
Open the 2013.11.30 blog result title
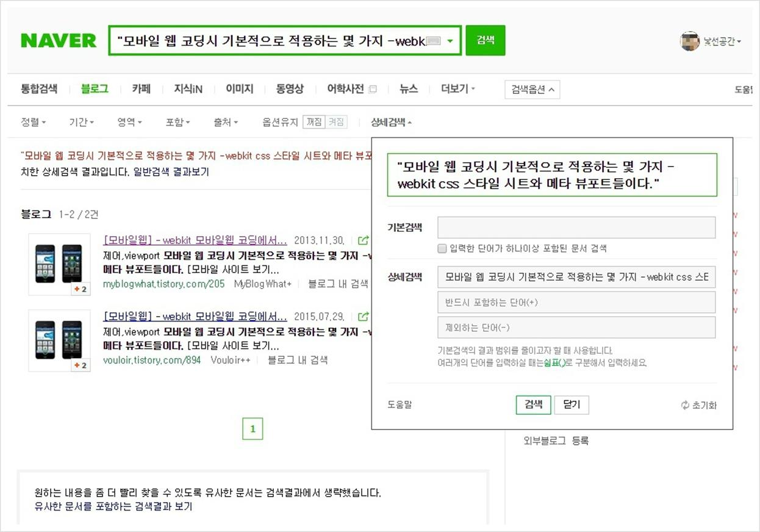coord(195,240)
